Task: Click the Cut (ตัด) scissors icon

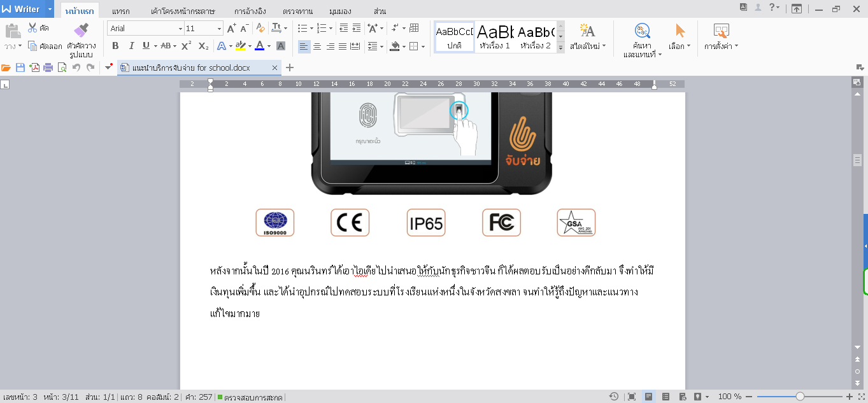Action: pos(33,28)
